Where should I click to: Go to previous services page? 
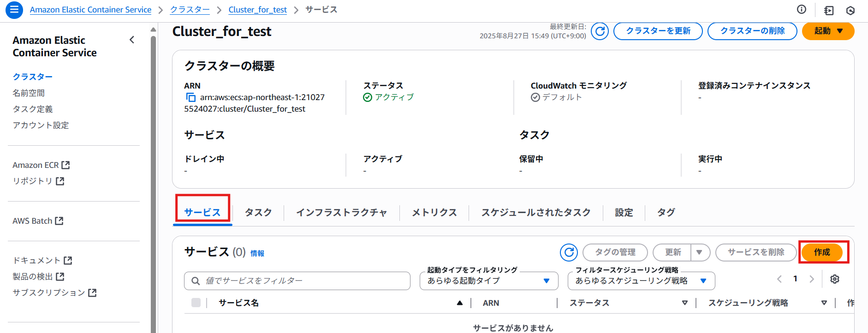[x=779, y=279]
